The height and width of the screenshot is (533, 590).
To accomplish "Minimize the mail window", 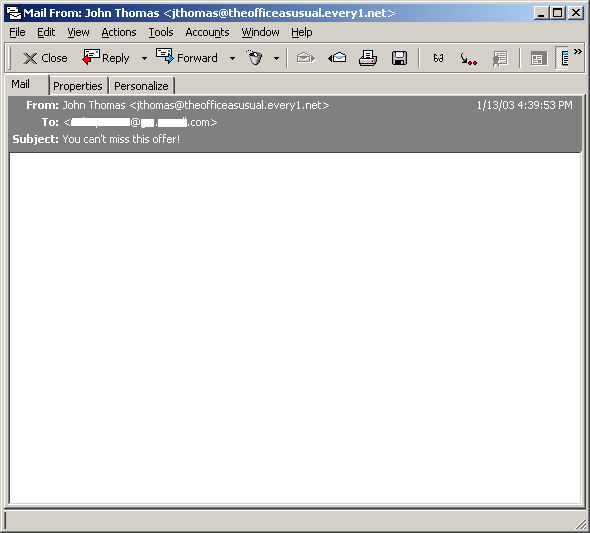I will (541, 13).
